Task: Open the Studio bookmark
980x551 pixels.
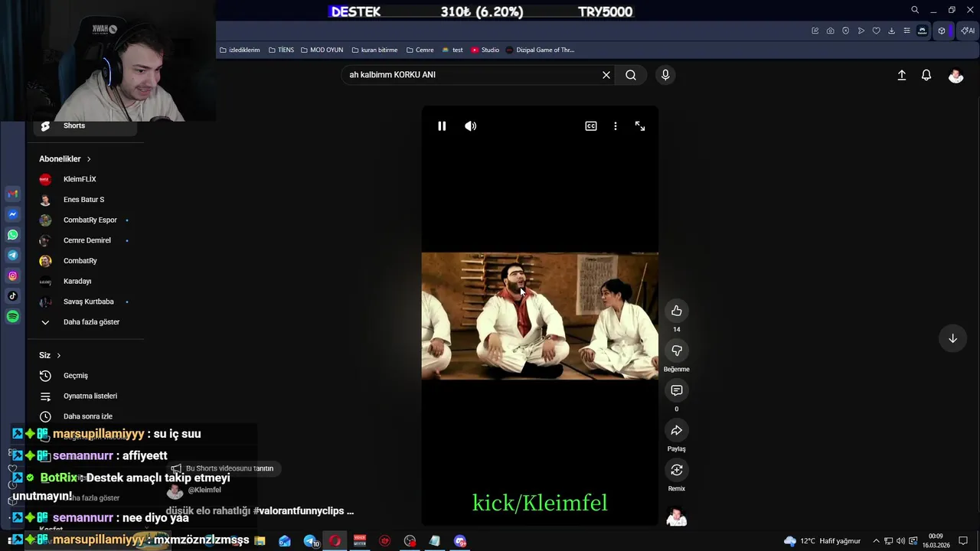Action: [x=485, y=50]
